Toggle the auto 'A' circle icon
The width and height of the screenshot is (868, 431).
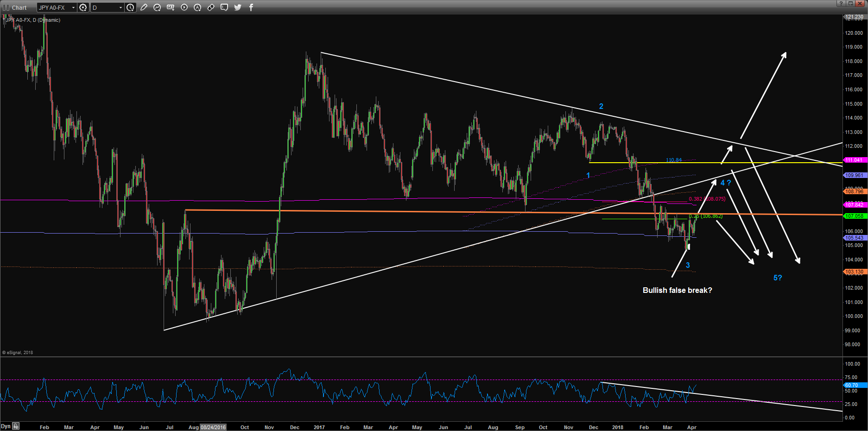(x=197, y=7)
